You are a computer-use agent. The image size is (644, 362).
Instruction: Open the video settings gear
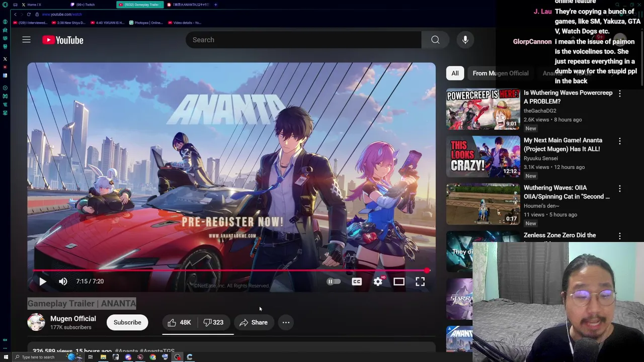(x=378, y=282)
